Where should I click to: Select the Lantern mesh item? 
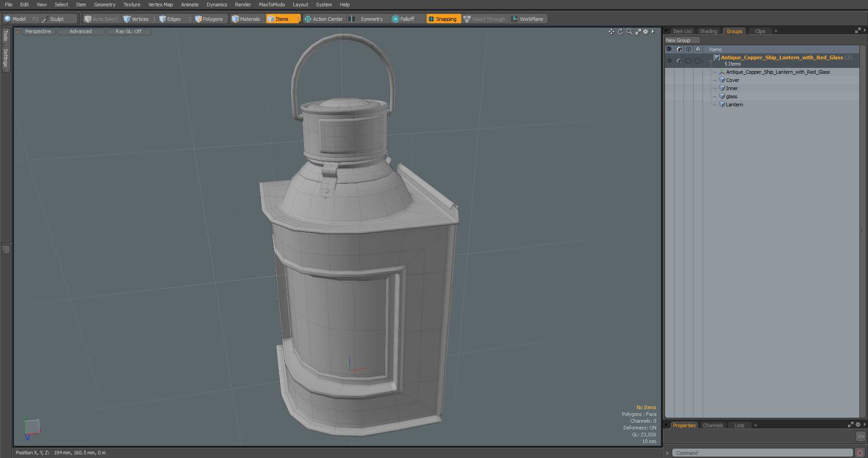(734, 105)
